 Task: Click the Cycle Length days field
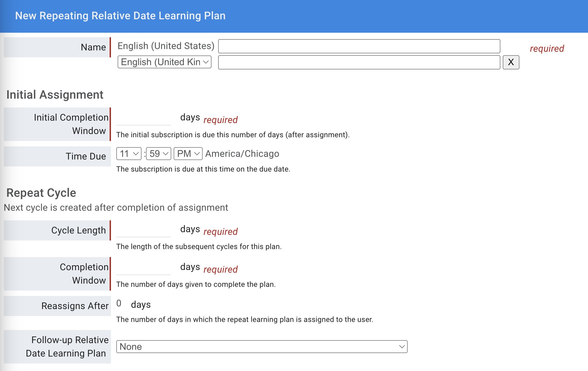[144, 231]
